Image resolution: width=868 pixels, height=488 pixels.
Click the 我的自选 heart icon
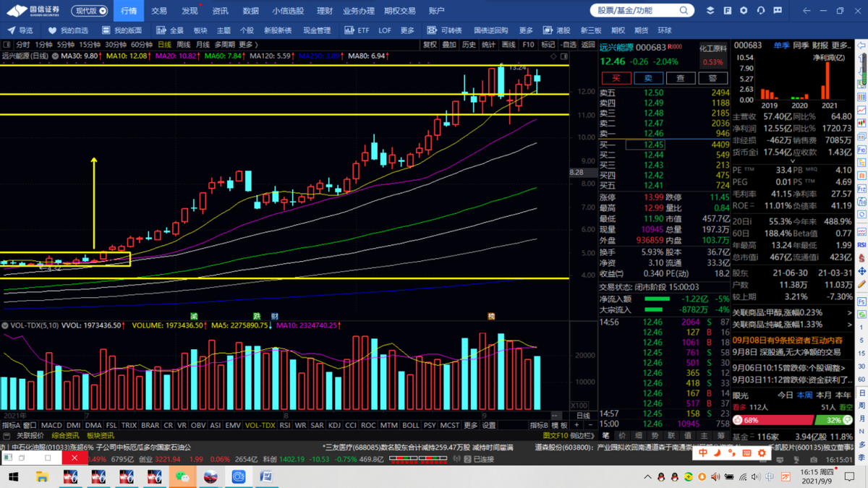pos(53,30)
